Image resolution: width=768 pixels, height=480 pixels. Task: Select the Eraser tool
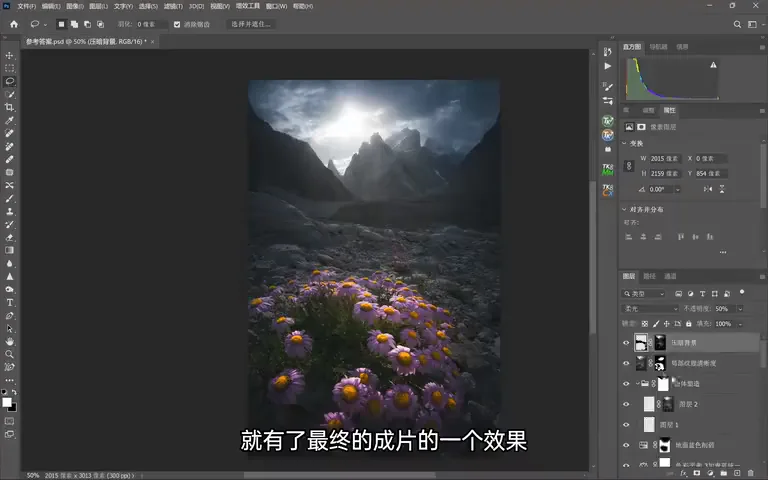(x=9, y=238)
